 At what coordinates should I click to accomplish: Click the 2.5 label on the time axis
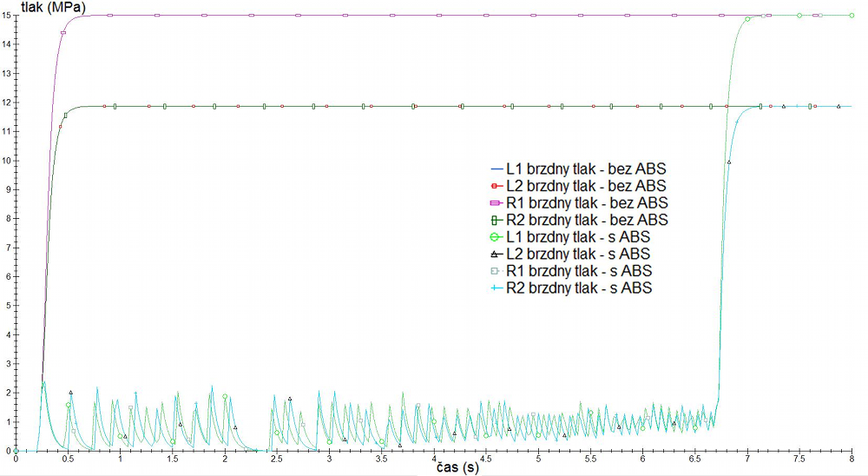tap(277, 459)
